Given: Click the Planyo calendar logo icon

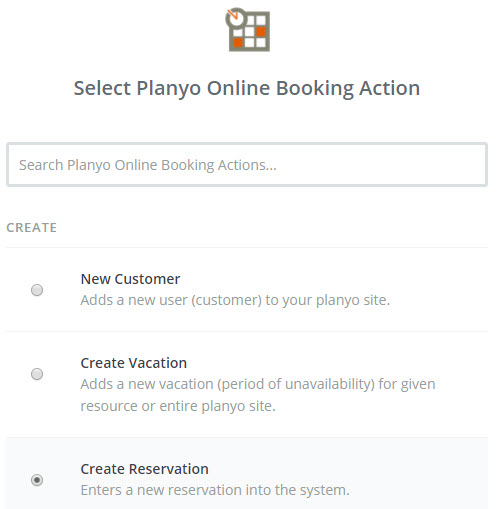Looking at the screenshot, I should tap(248, 29).
